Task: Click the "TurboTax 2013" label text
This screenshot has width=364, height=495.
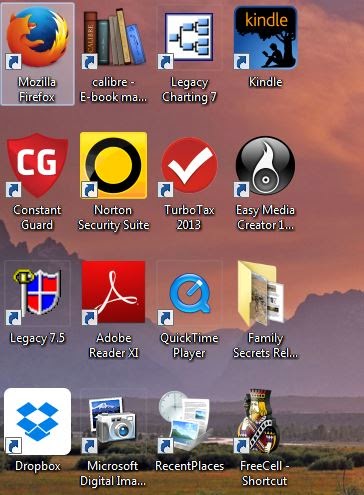Action: [x=189, y=217]
